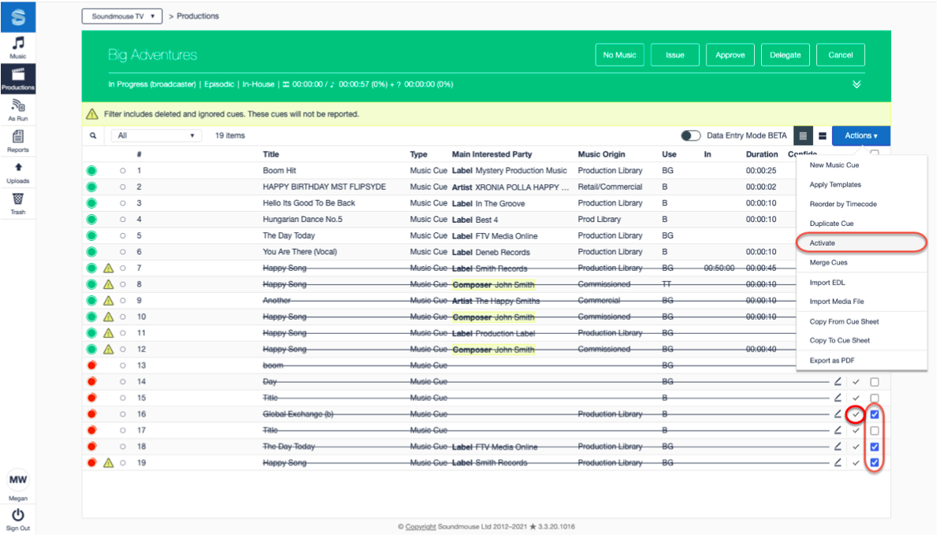Open the All filter dropdown
Viewport: 940px width, 560px height.
[x=156, y=135]
